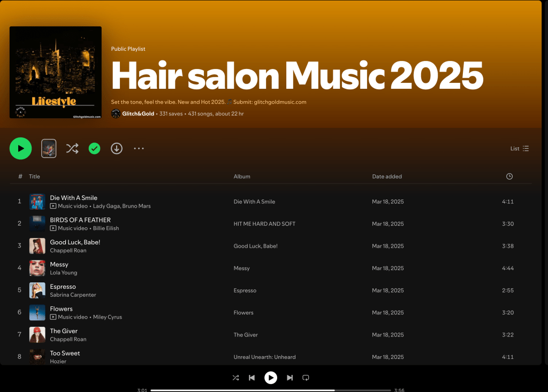Select The Giver track title
Viewport: 548px width, 392px height.
pyautogui.click(x=64, y=331)
